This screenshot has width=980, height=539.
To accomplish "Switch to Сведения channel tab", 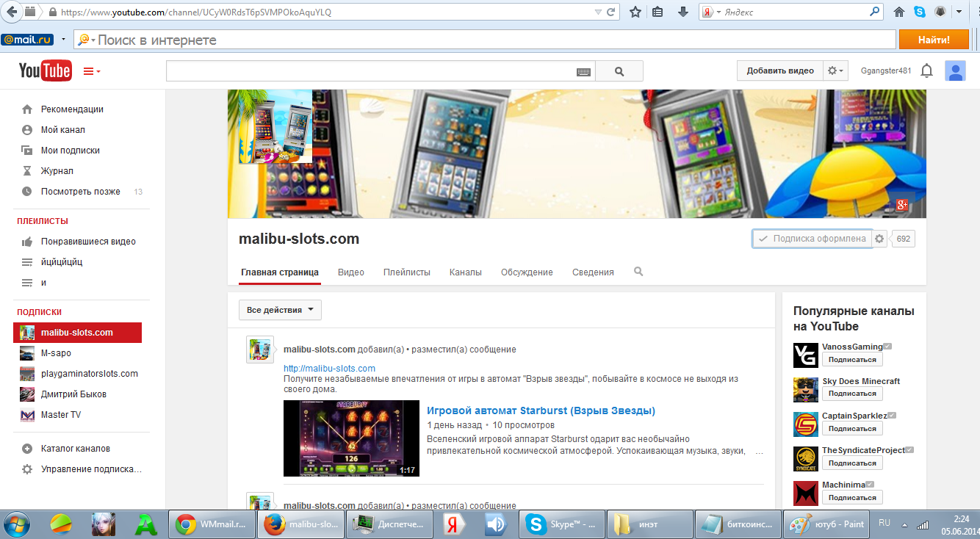I will coord(593,272).
